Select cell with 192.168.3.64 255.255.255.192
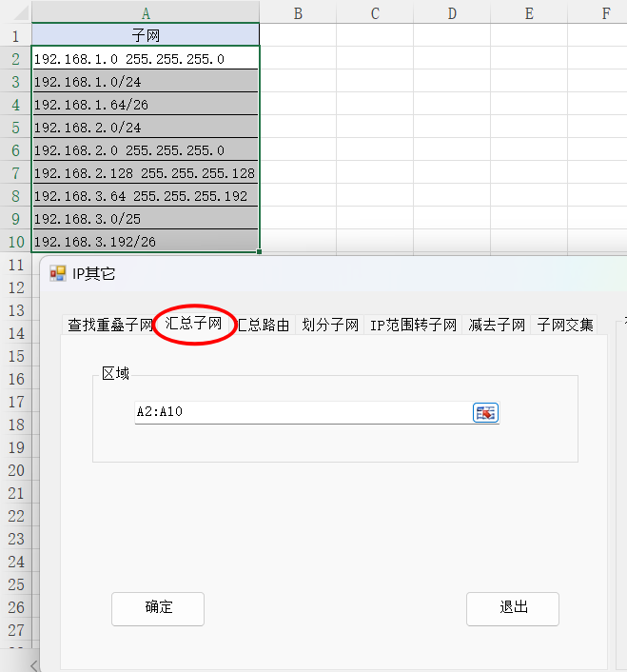Screen dimensions: 627x672 [x=146, y=196]
